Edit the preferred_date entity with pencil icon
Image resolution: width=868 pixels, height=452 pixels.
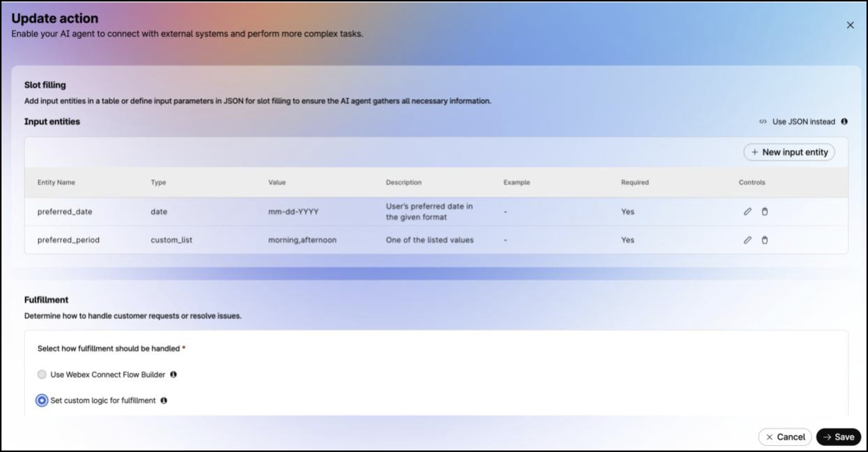[x=747, y=211]
